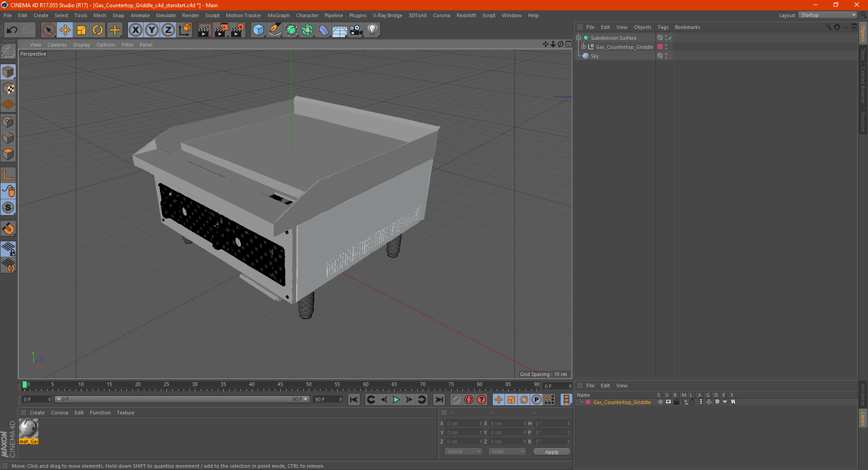868x470 pixels.
Task: Open the Viewport Filter menu
Action: (127, 45)
